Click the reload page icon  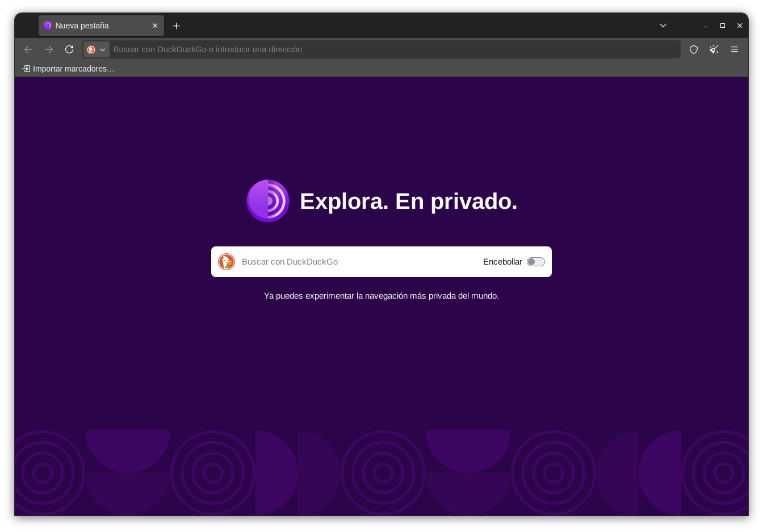point(69,49)
